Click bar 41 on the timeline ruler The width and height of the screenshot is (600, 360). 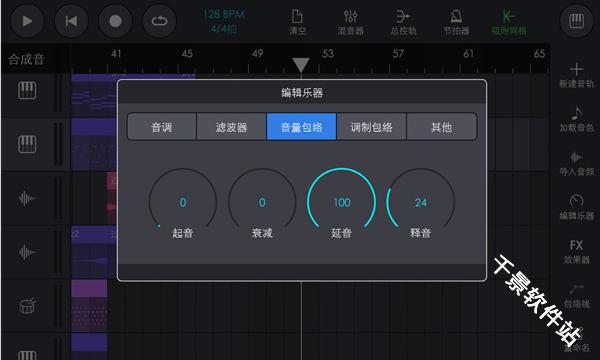point(116,54)
